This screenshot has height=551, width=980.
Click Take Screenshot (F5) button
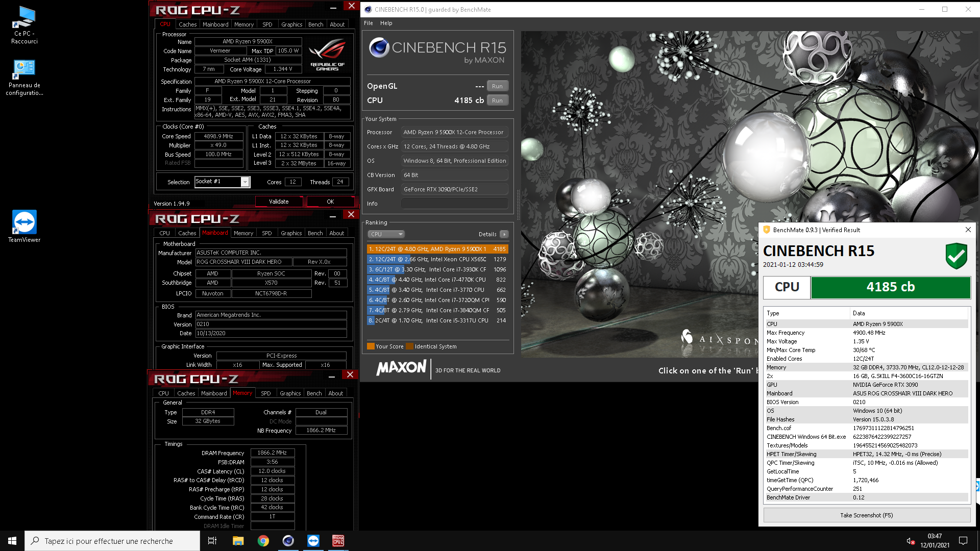click(x=867, y=515)
